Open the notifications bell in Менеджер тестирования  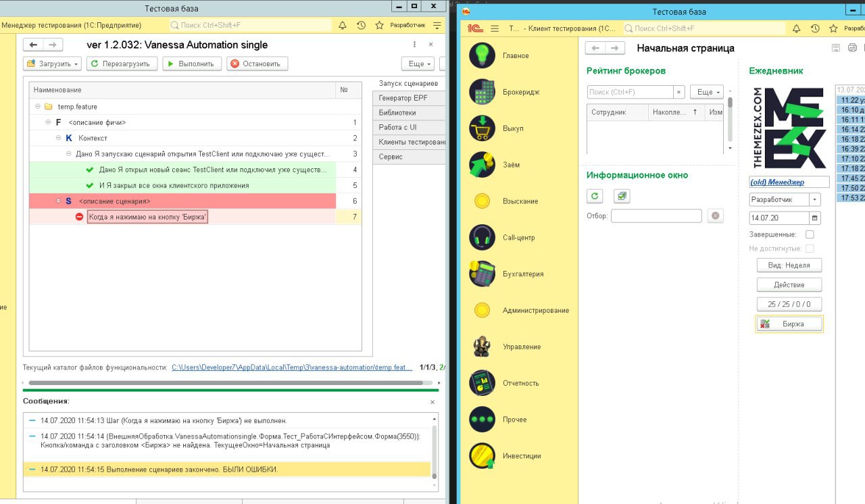pyautogui.click(x=343, y=25)
